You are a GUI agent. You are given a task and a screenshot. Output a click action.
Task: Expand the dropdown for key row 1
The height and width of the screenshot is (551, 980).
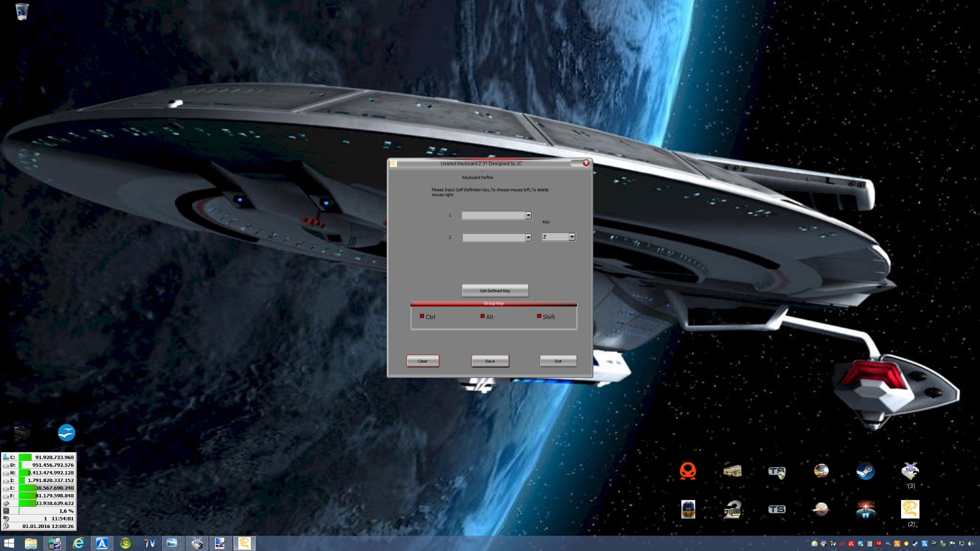(528, 215)
